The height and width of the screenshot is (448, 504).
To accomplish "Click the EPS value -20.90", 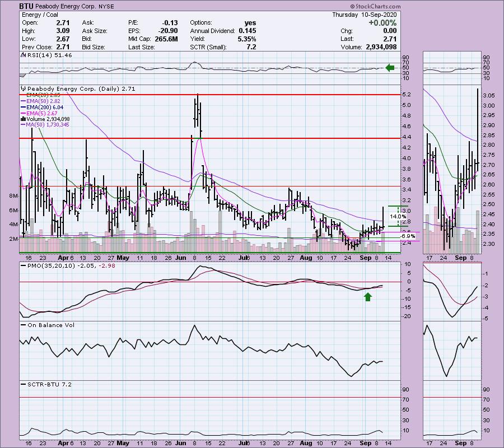I will (x=167, y=31).
